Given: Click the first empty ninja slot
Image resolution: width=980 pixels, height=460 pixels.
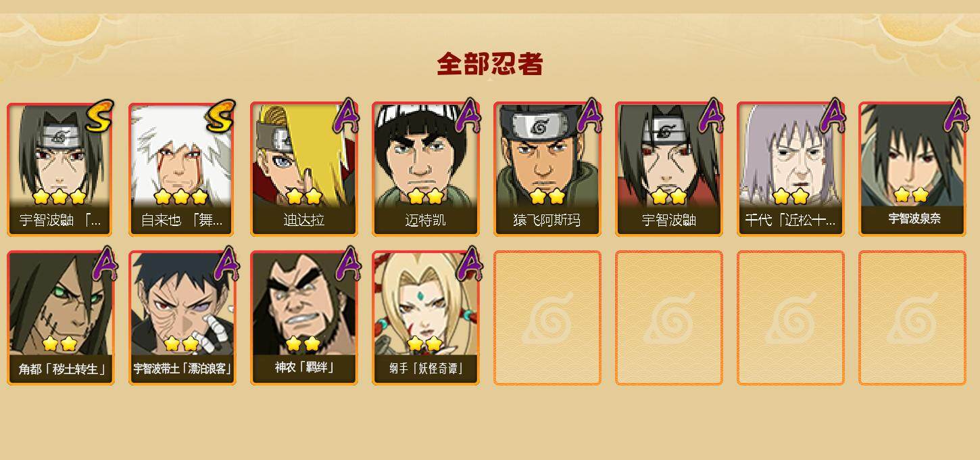Looking at the screenshot, I should (x=547, y=318).
